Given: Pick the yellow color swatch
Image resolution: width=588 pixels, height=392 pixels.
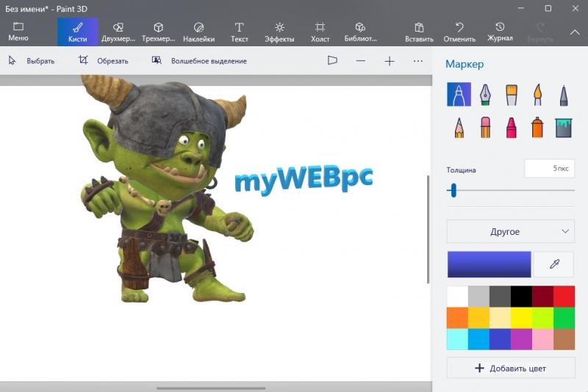Looking at the screenshot, I should 522,318.
